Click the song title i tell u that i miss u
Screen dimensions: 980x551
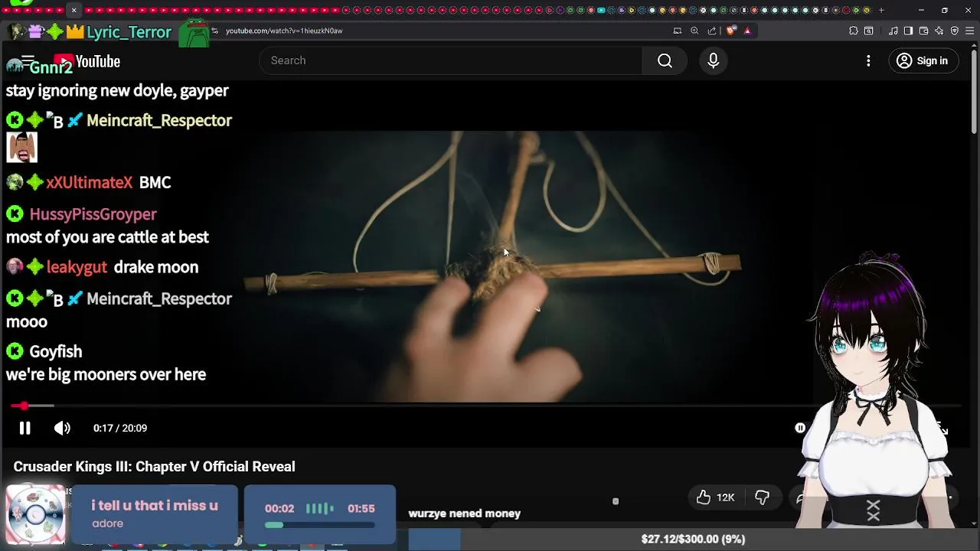tap(155, 506)
